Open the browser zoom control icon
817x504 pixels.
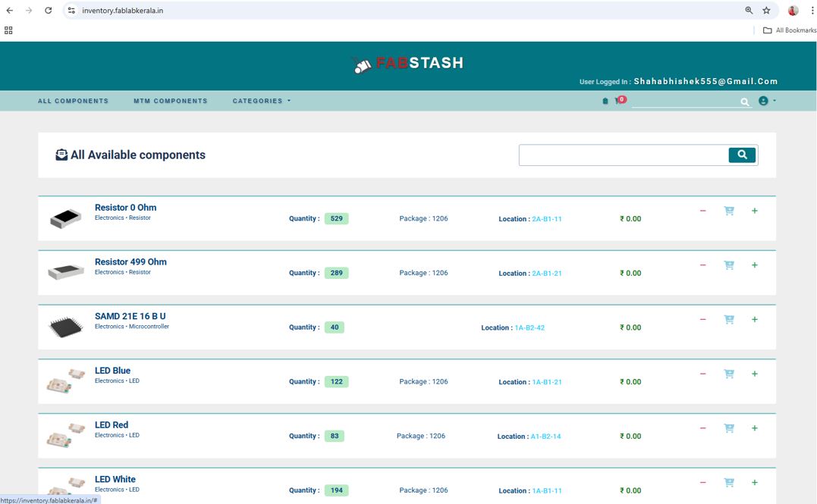pyautogui.click(x=749, y=11)
